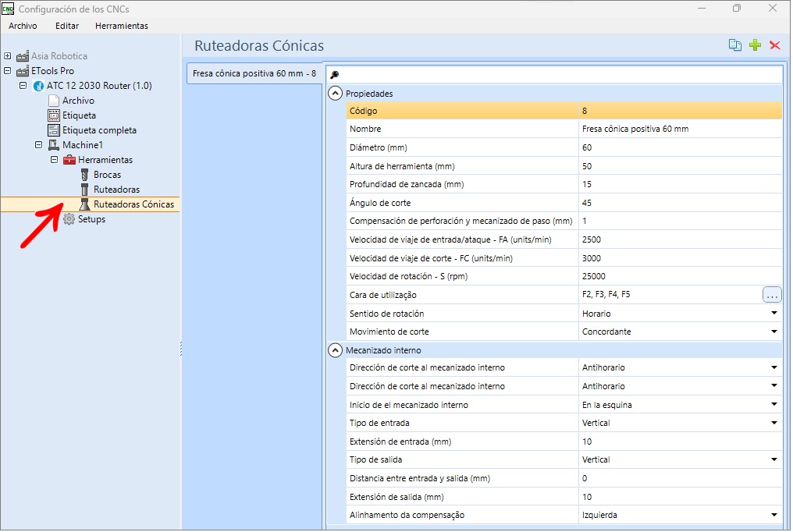Click the CNC app icon in title bar

8,9
